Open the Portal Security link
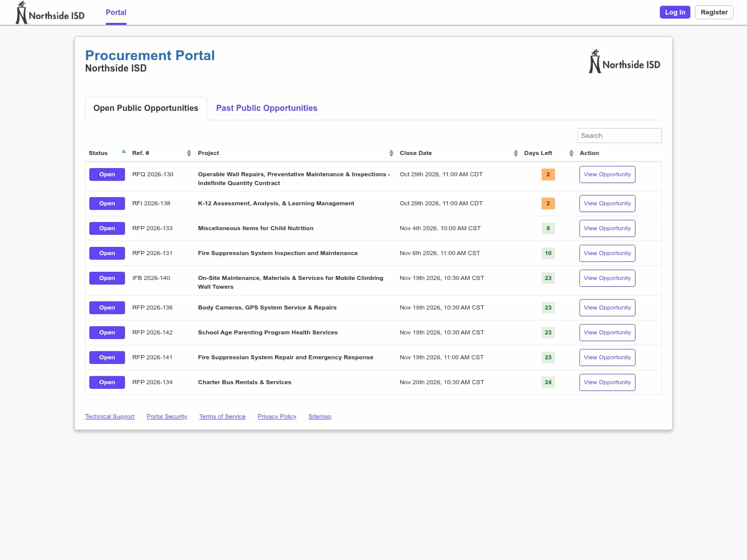Viewport: 747px width, 560px height. point(167,416)
